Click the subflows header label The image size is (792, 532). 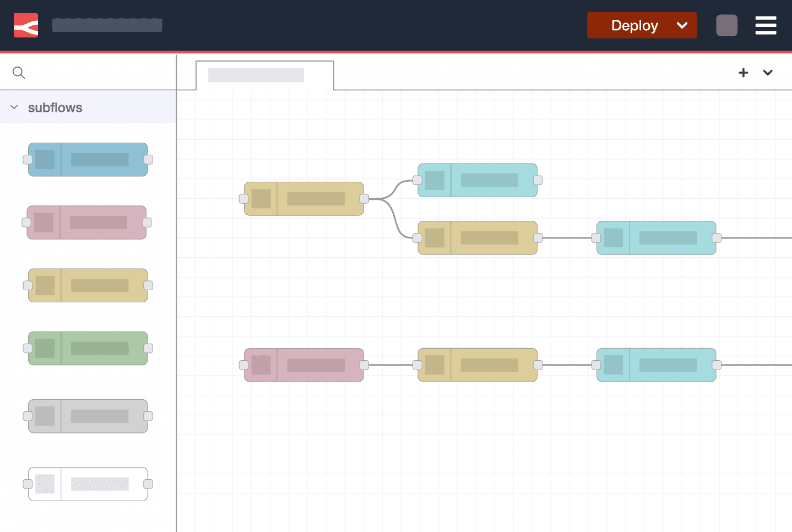tap(55, 107)
